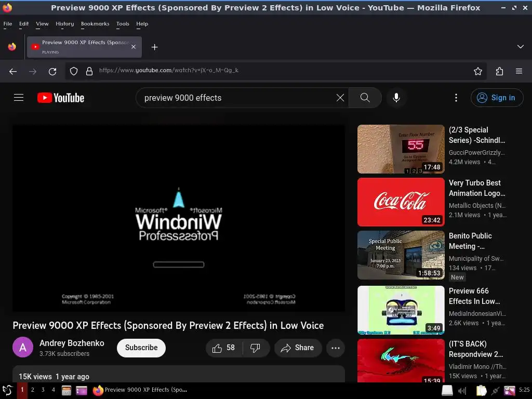This screenshot has height=399, width=532.
Task: Open the Help menu
Action: coord(142,24)
